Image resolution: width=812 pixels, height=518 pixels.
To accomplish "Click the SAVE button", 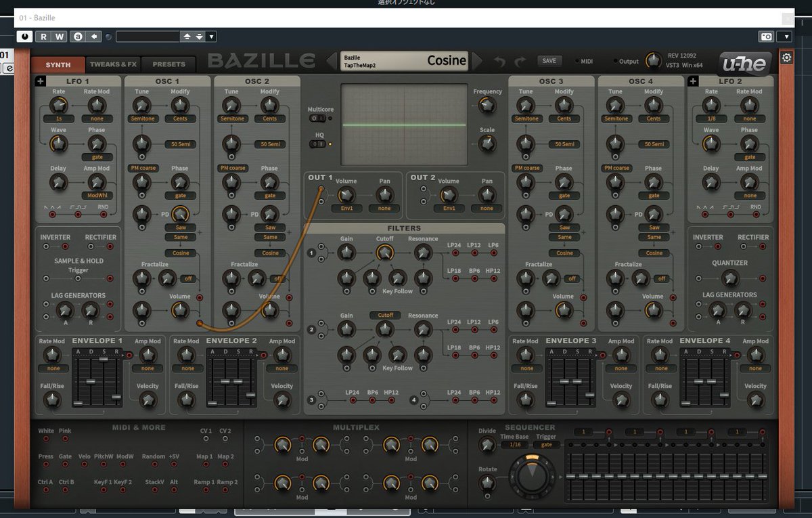I will (x=549, y=60).
